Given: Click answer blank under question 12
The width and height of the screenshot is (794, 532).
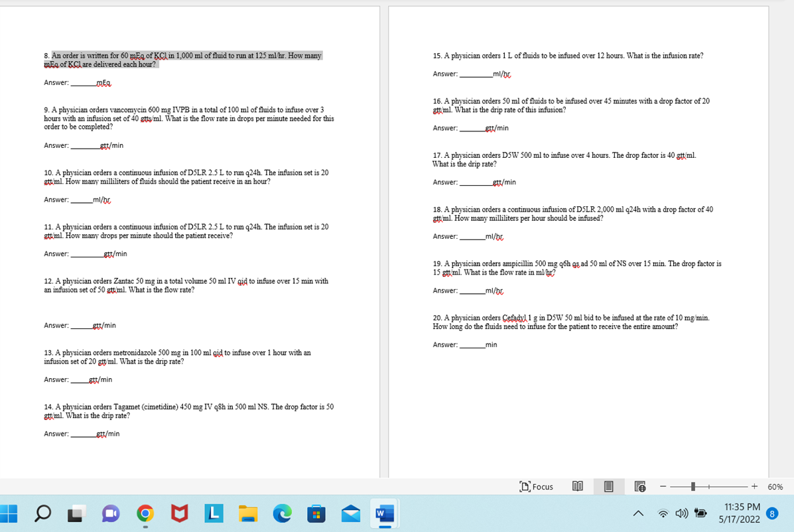Looking at the screenshot, I should click(x=82, y=326).
